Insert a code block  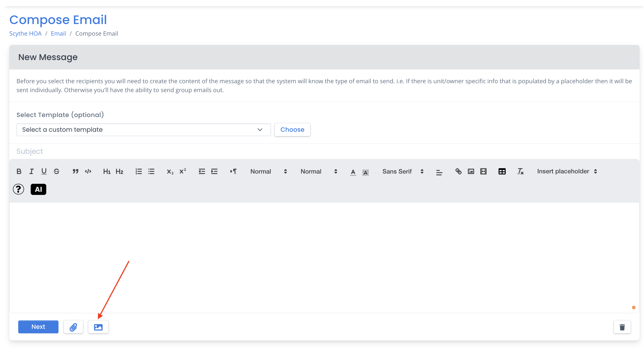pos(88,171)
